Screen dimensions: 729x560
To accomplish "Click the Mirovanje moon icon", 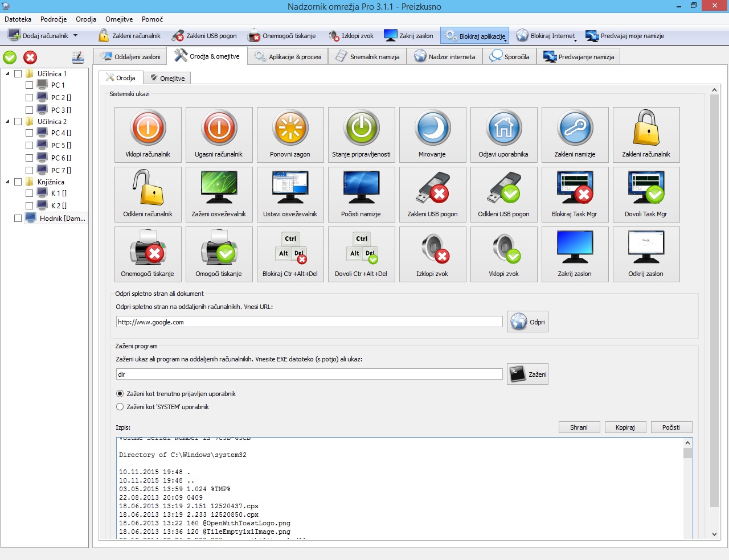I will point(432,129).
